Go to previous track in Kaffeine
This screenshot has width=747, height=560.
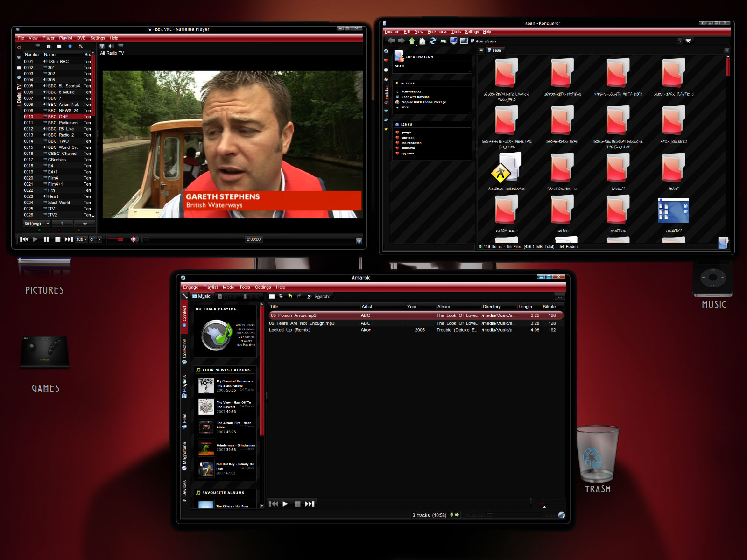pos(24,239)
